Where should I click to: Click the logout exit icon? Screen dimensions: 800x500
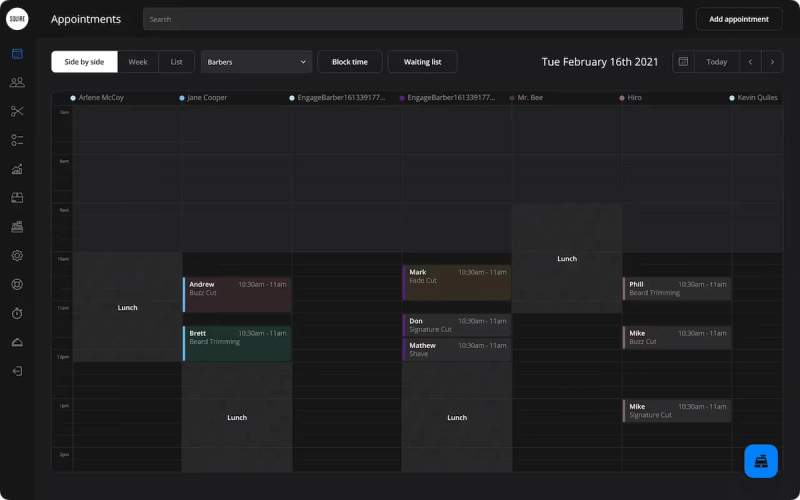click(17, 371)
